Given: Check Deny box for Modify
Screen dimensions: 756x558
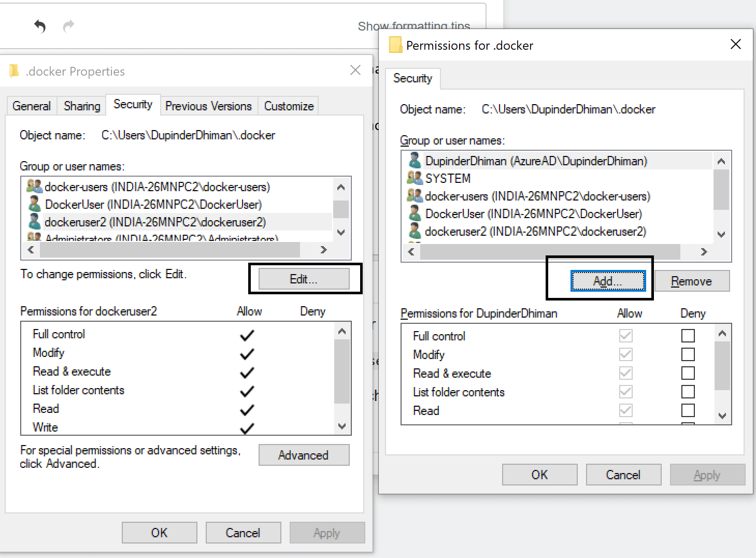Looking at the screenshot, I should point(688,355).
